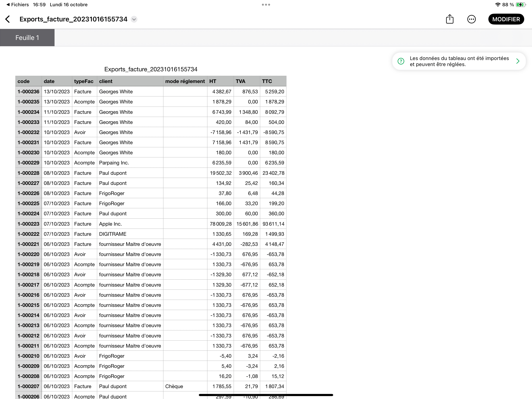Select the TVA column header
This screenshot has height=399, width=532.
point(247,81)
